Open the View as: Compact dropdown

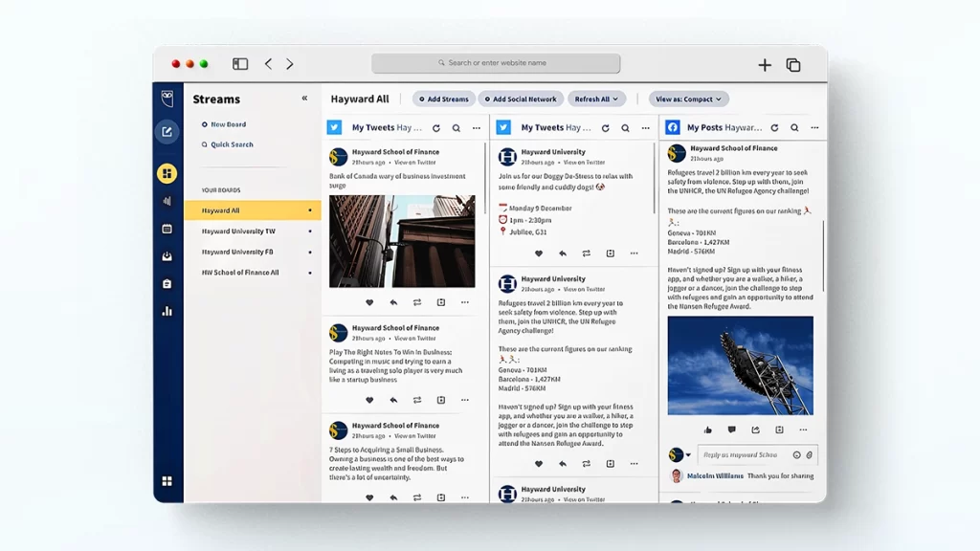click(688, 99)
